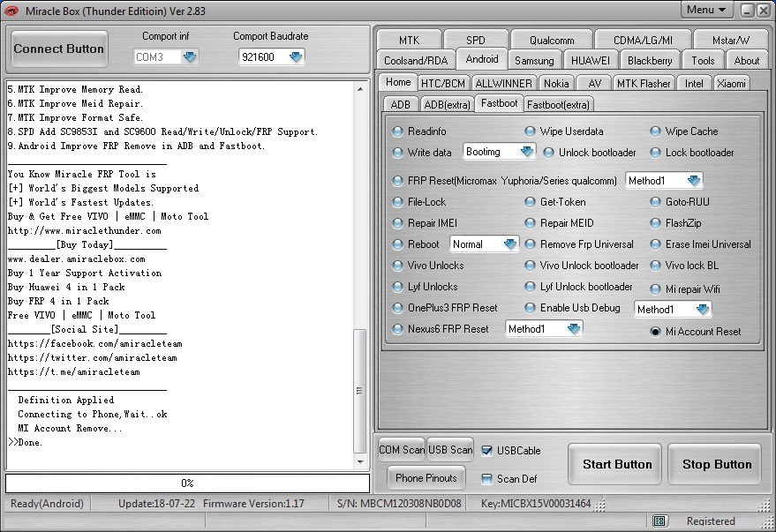Select the Lyf Unlocks option
776x532 pixels.
(397, 287)
